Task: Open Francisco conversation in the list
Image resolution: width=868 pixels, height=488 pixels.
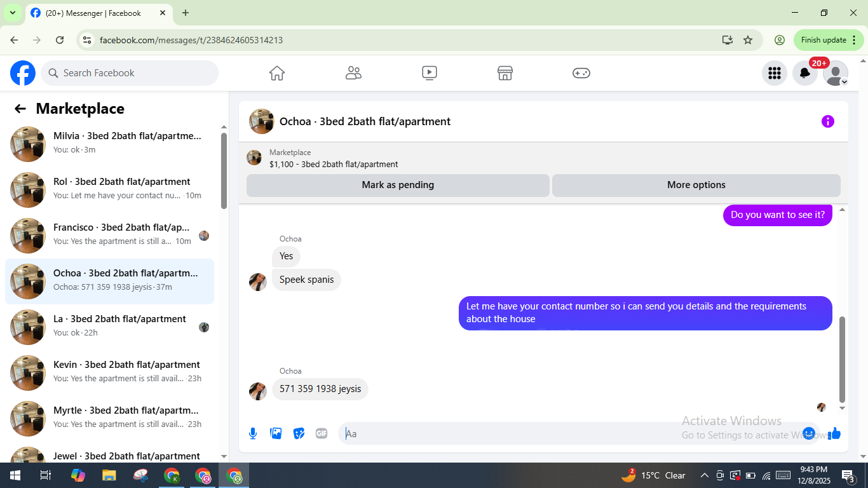Action: pos(109,236)
